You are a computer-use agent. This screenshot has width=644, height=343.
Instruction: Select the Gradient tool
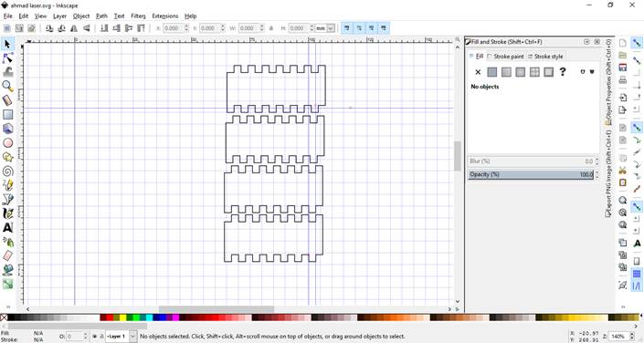point(7,284)
